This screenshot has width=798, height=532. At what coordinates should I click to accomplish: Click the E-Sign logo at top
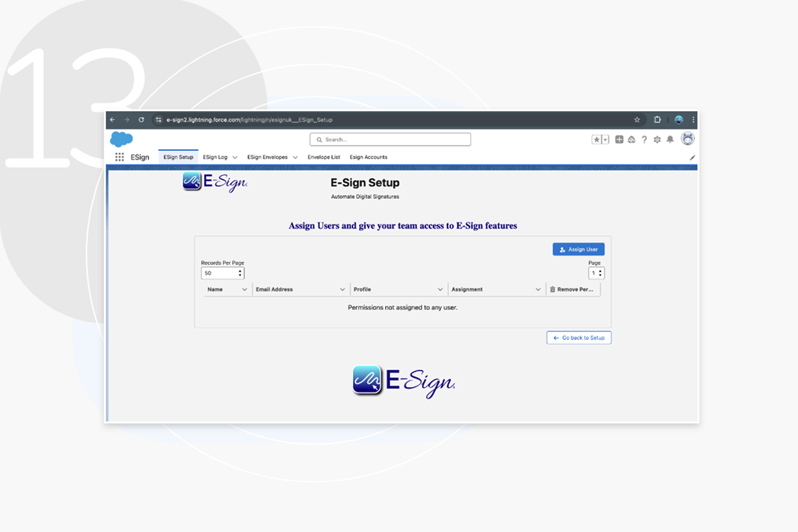tap(215, 182)
